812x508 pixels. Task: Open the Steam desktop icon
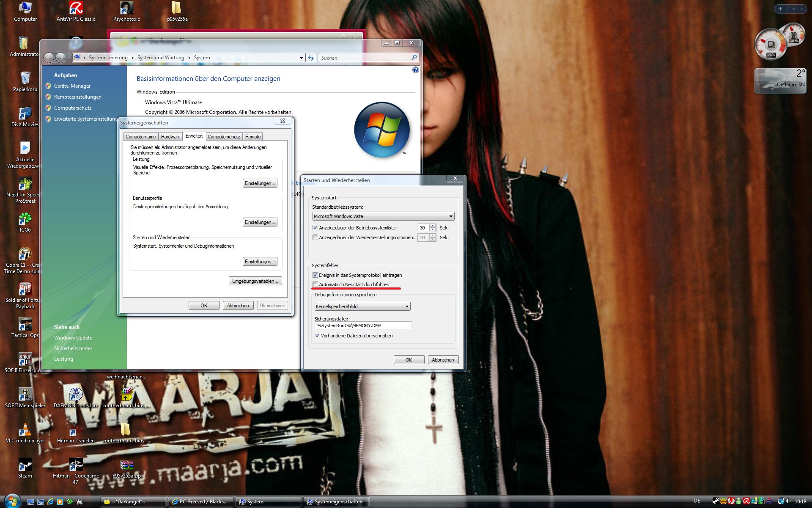pos(25,466)
